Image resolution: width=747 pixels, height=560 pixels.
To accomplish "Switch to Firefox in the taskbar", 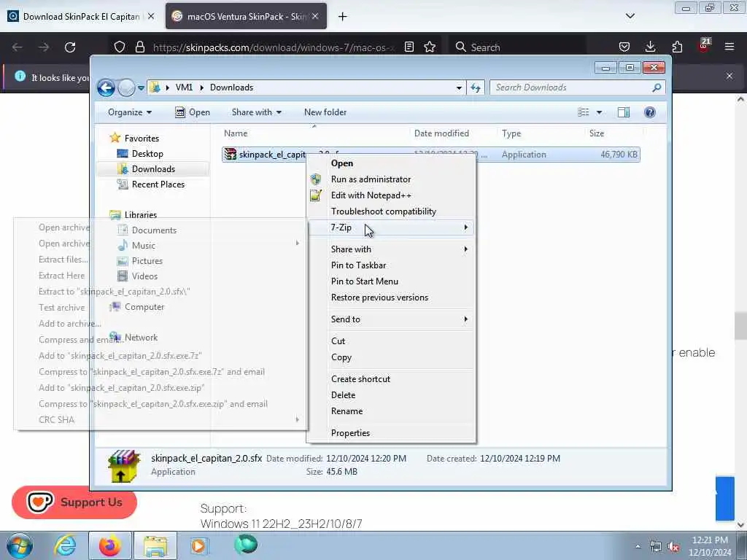I will pyautogui.click(x=110, y=545).
